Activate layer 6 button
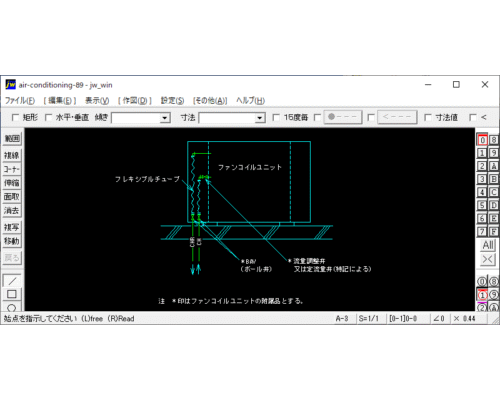The width and height of the screenshot is (500, 400). (482, 218)
